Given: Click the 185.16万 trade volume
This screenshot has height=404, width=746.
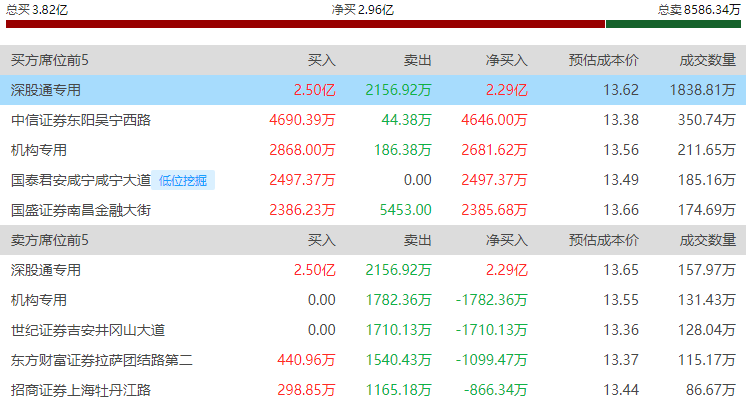Looking at the screenshot, I should [x=707, y=180].
